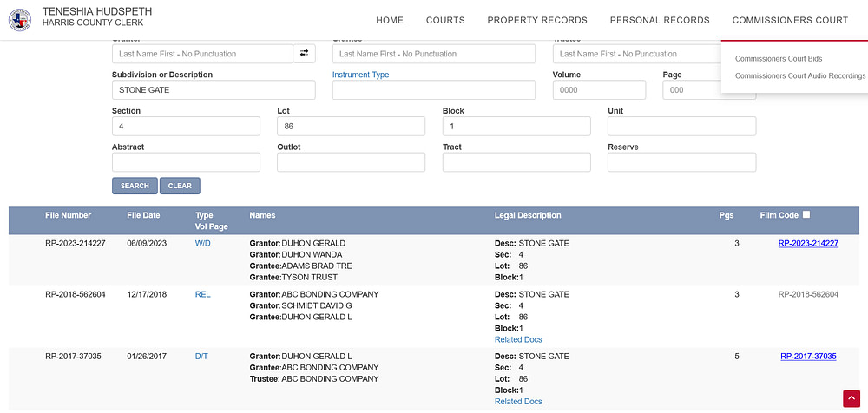Screen dimensions: 868x413
Task: Click file number RP-2017-37035 in first column
Action: tap(73, 356)
